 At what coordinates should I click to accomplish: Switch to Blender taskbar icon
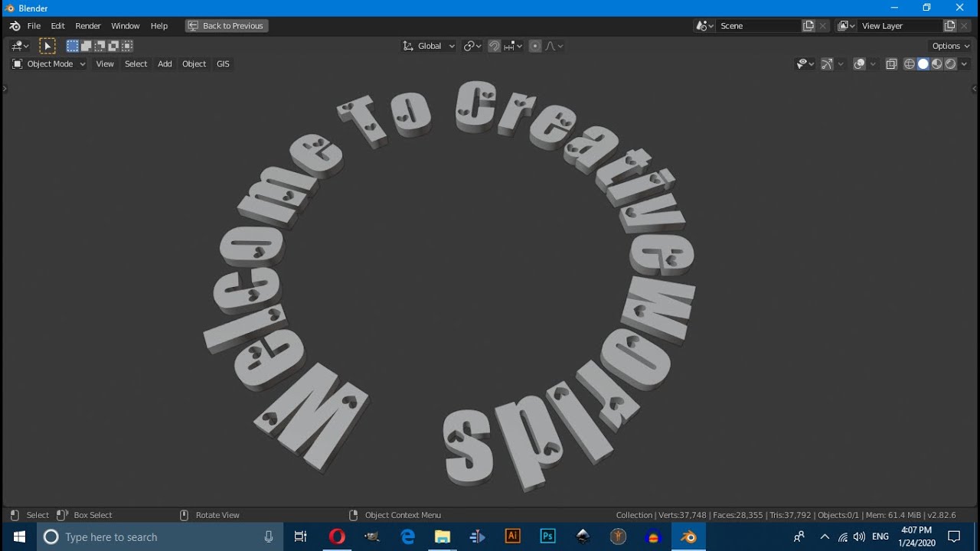pos(689,537)
